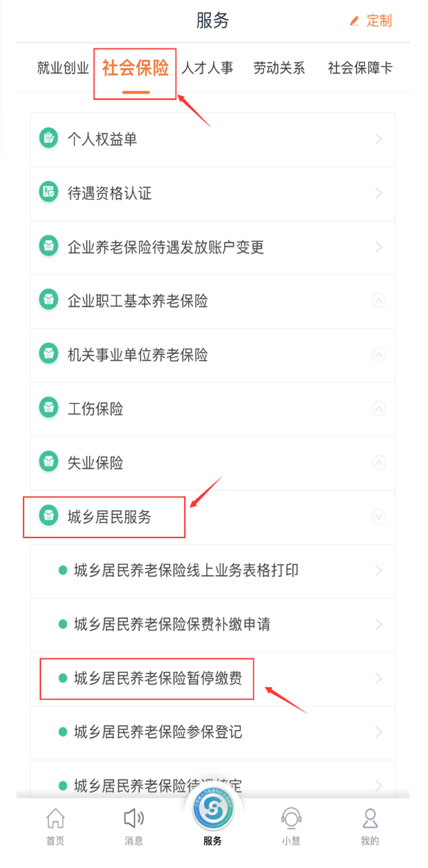
Task: Tap the center 服务 logo icon
Action: 213,809
